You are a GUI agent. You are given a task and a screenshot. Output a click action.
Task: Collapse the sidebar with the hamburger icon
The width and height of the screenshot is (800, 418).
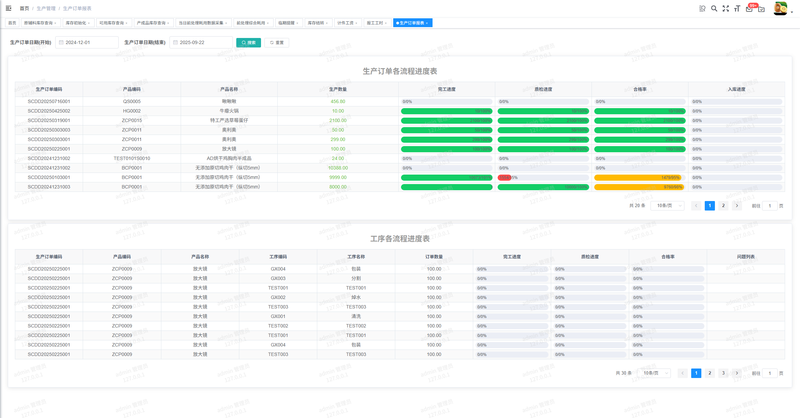(9, 8)
